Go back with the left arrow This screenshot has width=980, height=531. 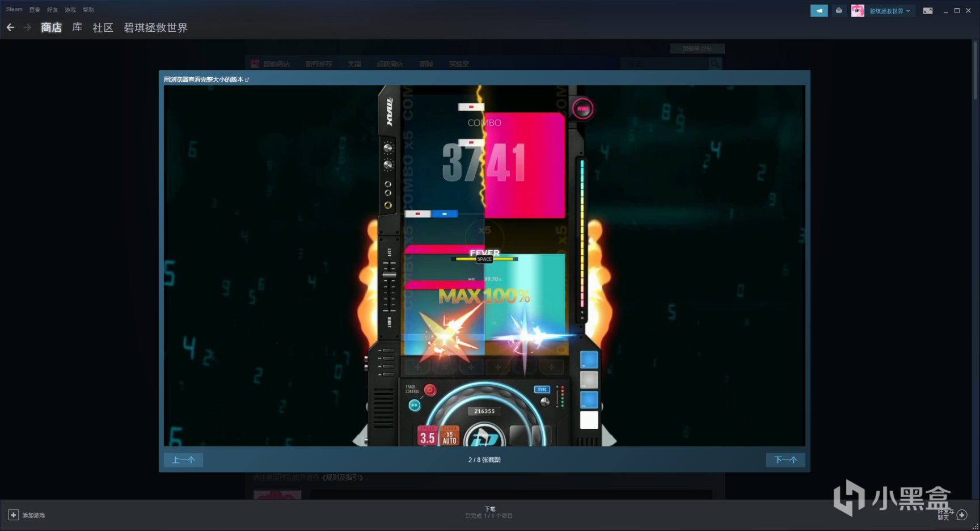pyautogui.click(x=10, y=27)
